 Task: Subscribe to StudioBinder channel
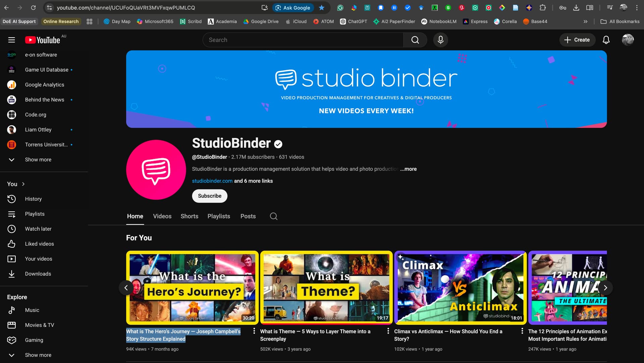point(209,196)
